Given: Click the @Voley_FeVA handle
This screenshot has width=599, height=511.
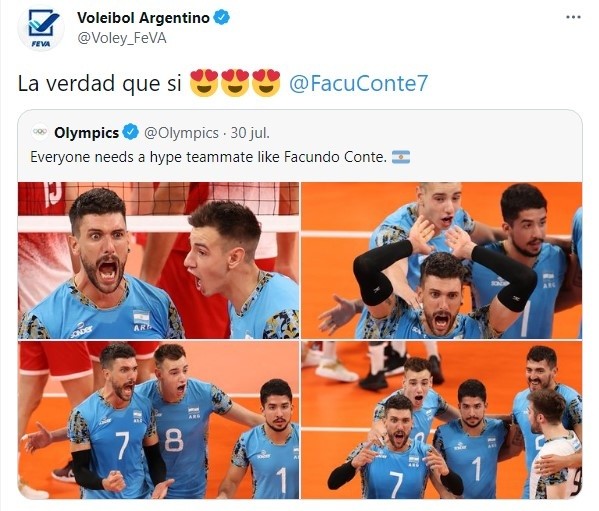Looking at the screenshot, I should [122, 38].
